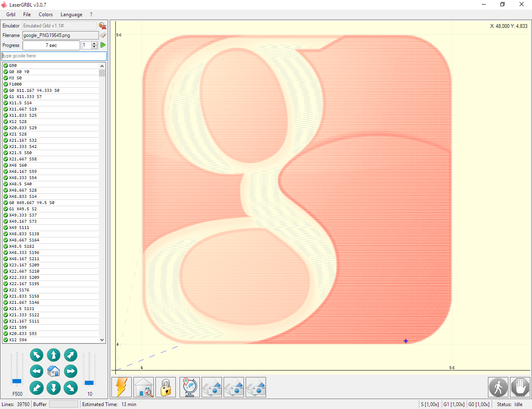Screen dimensions: 532x409
Task: Click the gcode list scroll down arrow
Action: coord(102,340)
